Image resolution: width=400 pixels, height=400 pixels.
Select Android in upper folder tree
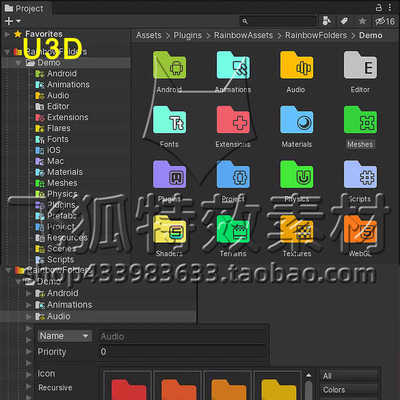pos(62,74)
